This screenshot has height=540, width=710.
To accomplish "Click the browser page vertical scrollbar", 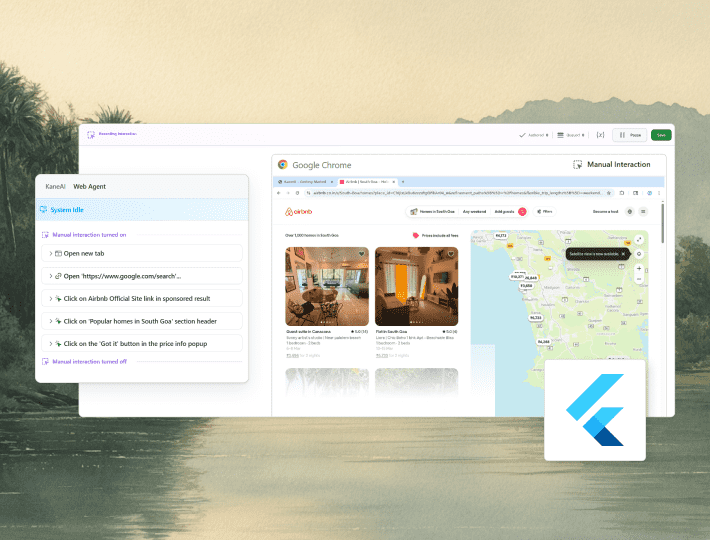I will click(x=662, y=223).
